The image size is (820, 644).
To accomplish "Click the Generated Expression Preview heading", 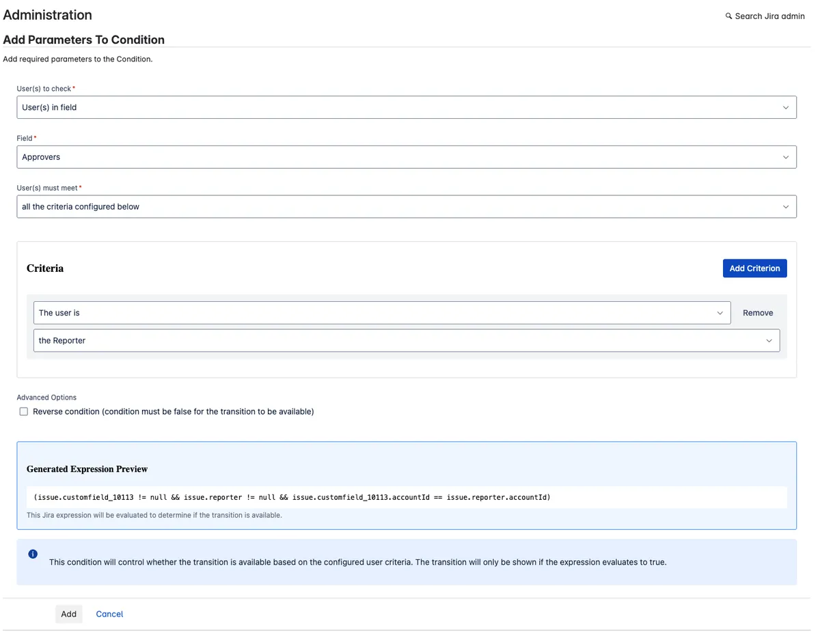I will 87,469.
